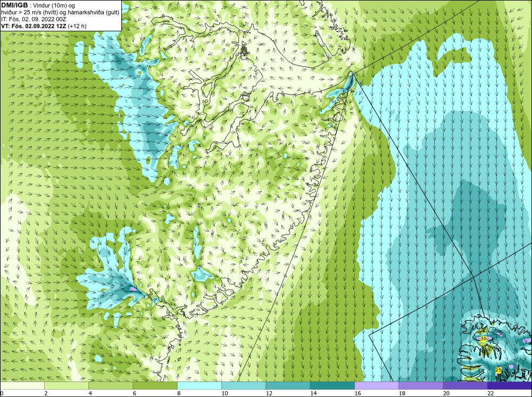
Task: Click the legend scale number 20
Action: [x=446, y=393]
